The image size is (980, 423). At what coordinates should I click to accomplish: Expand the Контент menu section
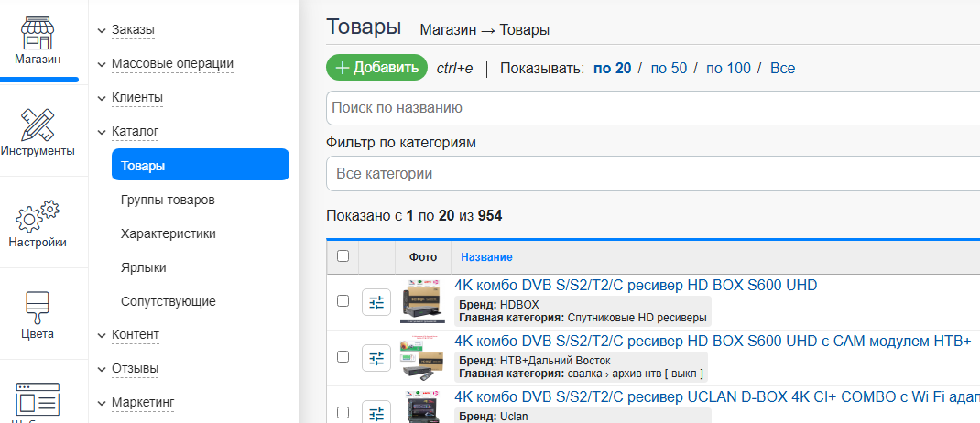[x=136, y=334]
